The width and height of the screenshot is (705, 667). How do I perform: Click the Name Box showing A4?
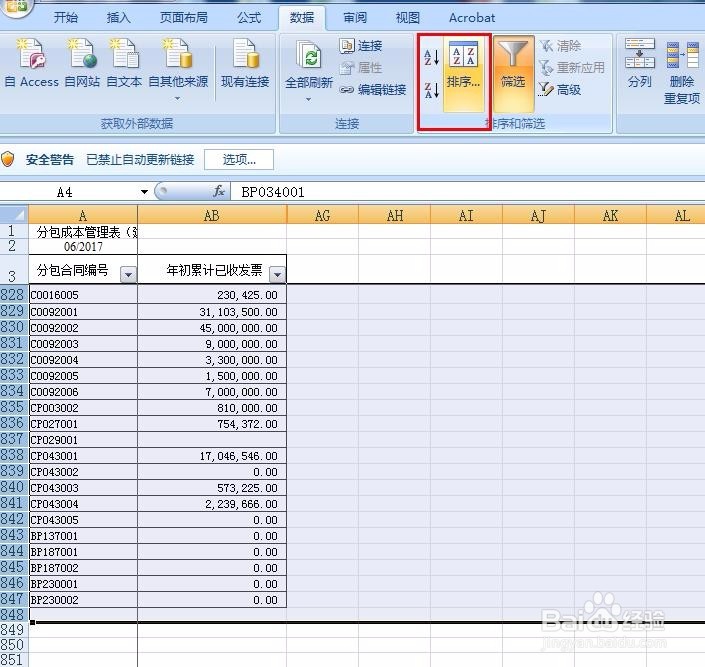pyautogui.click(x=67, y=192)
